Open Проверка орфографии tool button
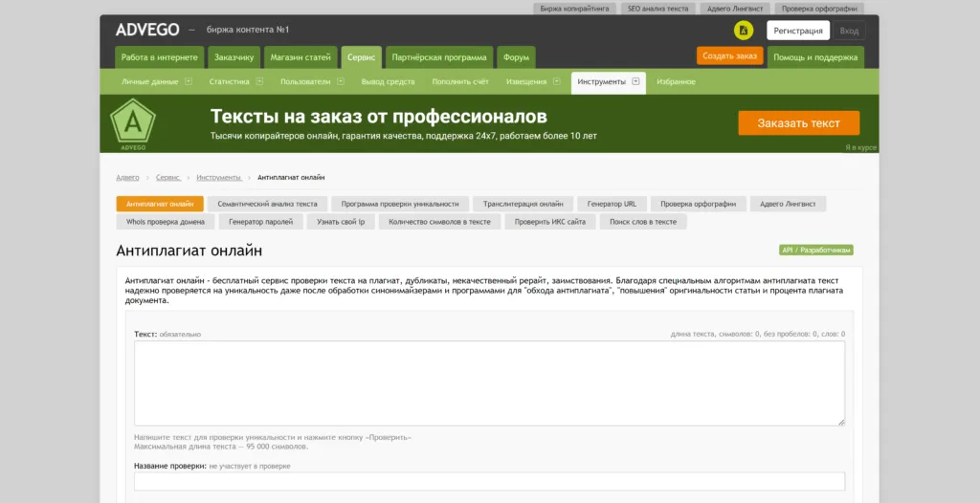 698,204
